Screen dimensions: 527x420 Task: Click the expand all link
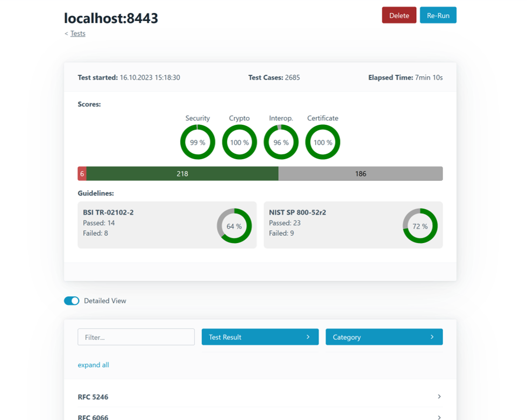tap(93, 365)
